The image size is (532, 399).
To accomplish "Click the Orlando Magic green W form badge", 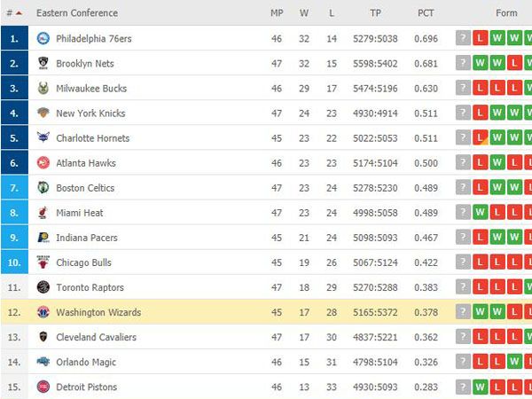I will point(514,362).
